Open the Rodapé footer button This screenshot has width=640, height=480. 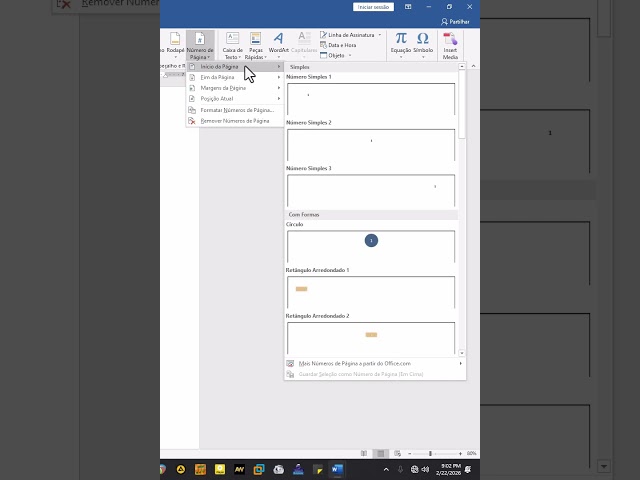tap(175, 45)
